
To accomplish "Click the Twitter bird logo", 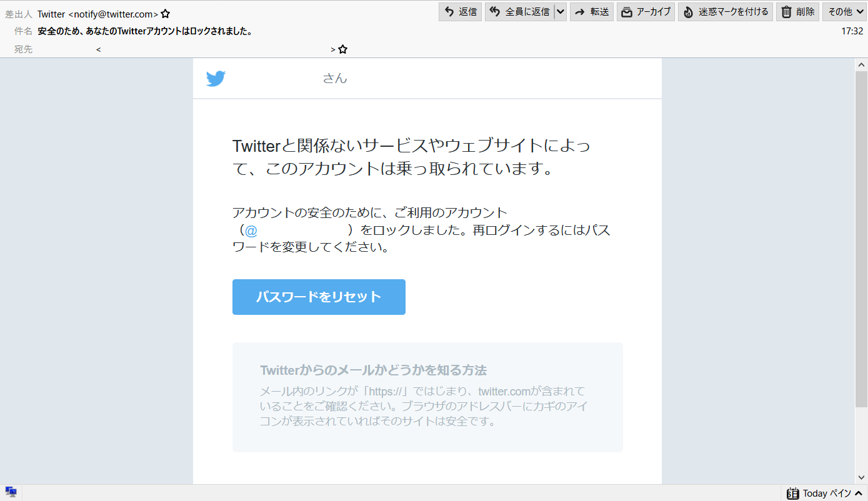I will [x=216, y=79].
